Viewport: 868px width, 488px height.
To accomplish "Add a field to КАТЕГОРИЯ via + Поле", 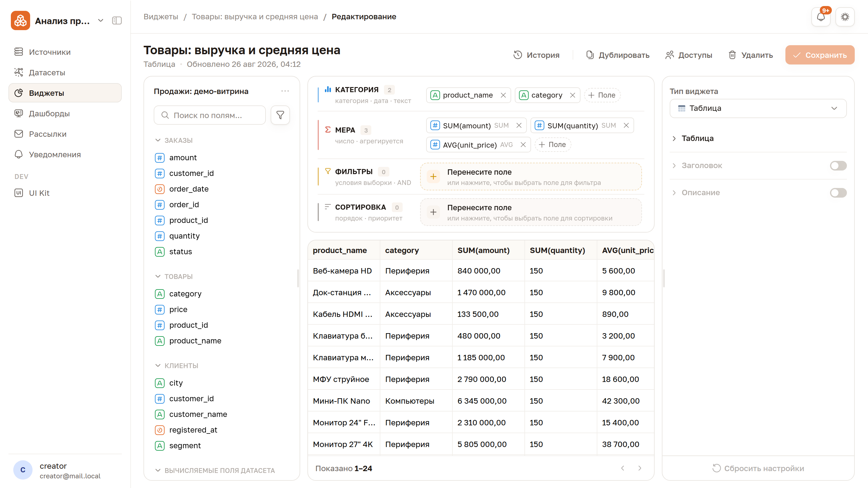I will (602, 95).
